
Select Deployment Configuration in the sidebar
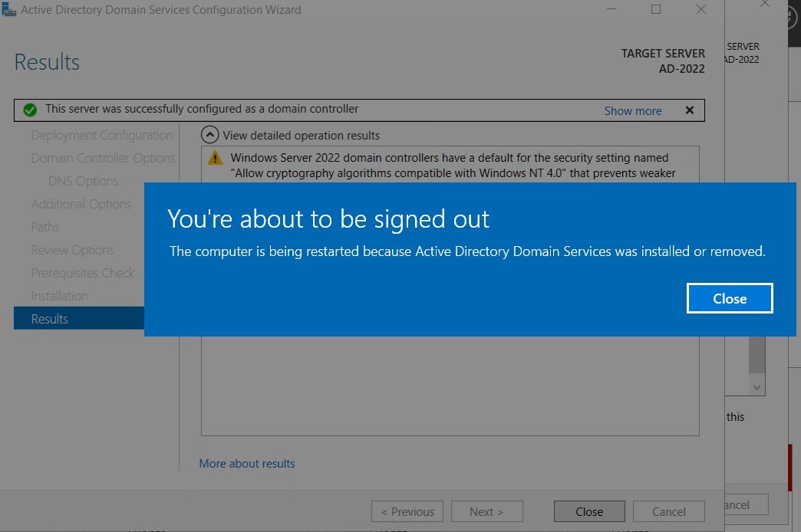pos(101,135)
